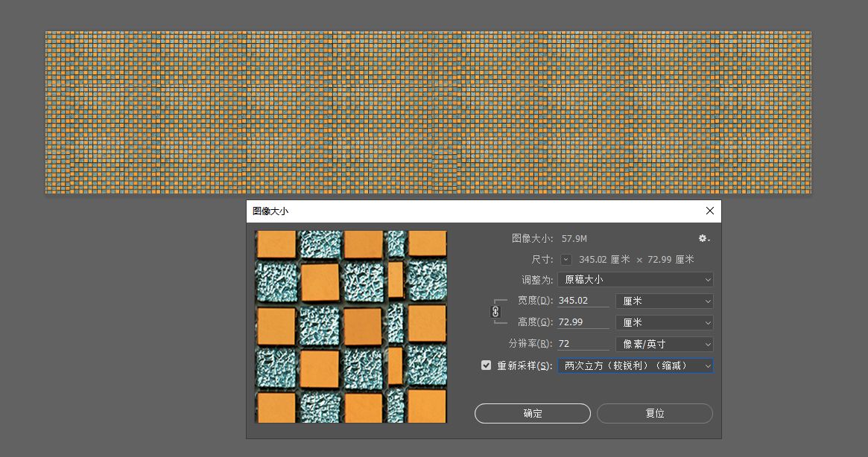Open the width unit 厘米 dropdown

click(665, 301)
